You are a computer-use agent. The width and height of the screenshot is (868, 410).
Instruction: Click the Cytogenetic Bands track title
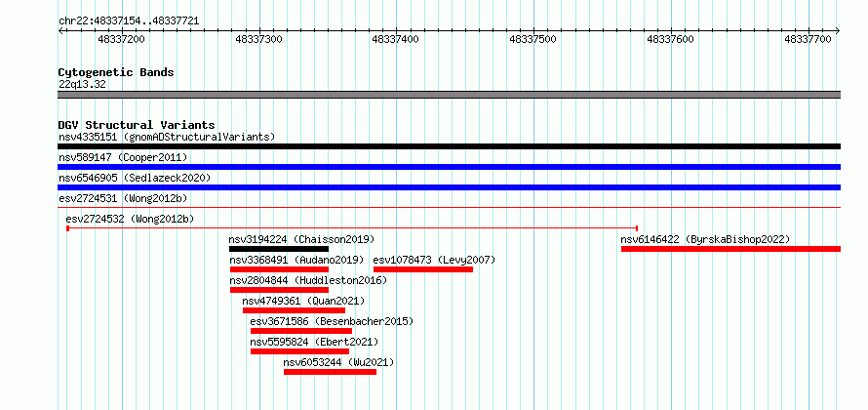[x=116, y=72]
